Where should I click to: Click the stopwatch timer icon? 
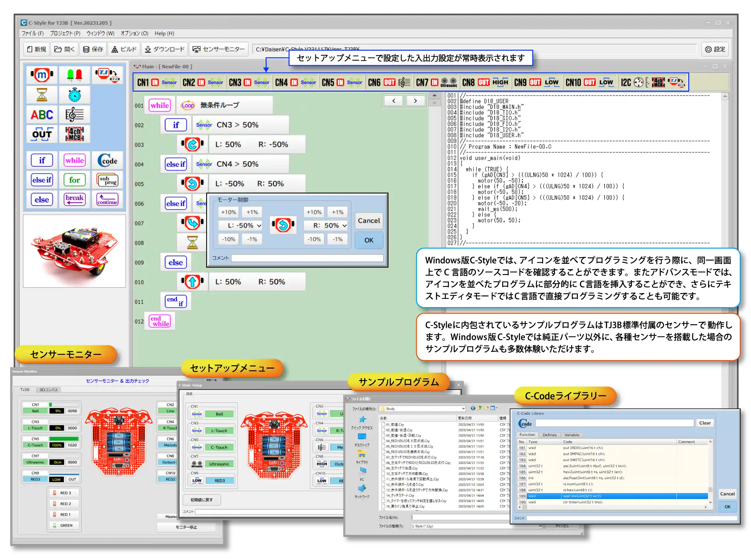(74, 95)
